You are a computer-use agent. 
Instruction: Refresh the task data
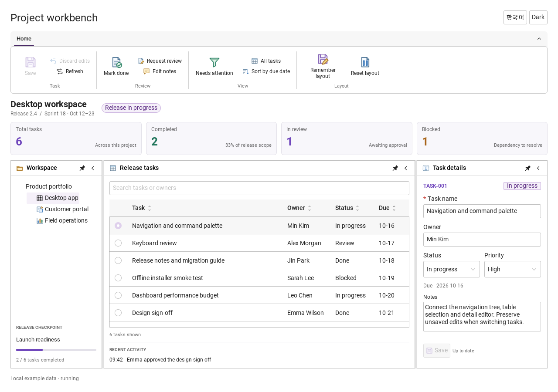click(70, 71)
